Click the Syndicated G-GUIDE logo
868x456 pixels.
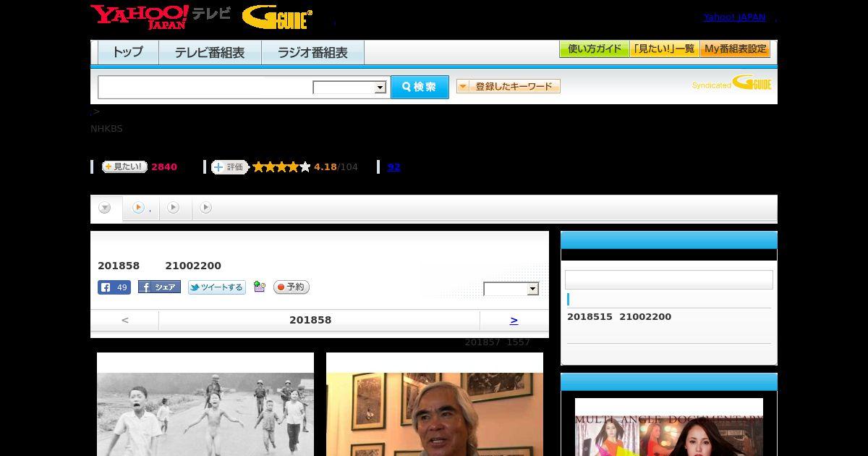point(732,83)
